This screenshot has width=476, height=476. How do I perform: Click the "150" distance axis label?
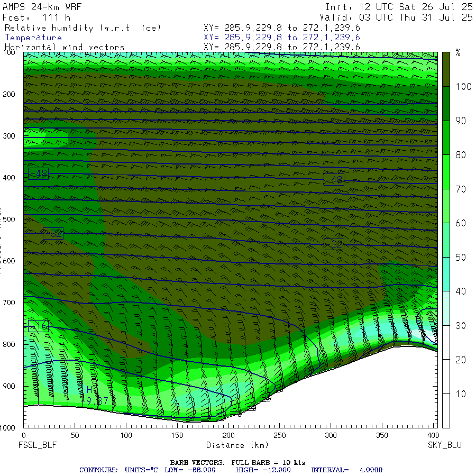click(x=177, y=435)
